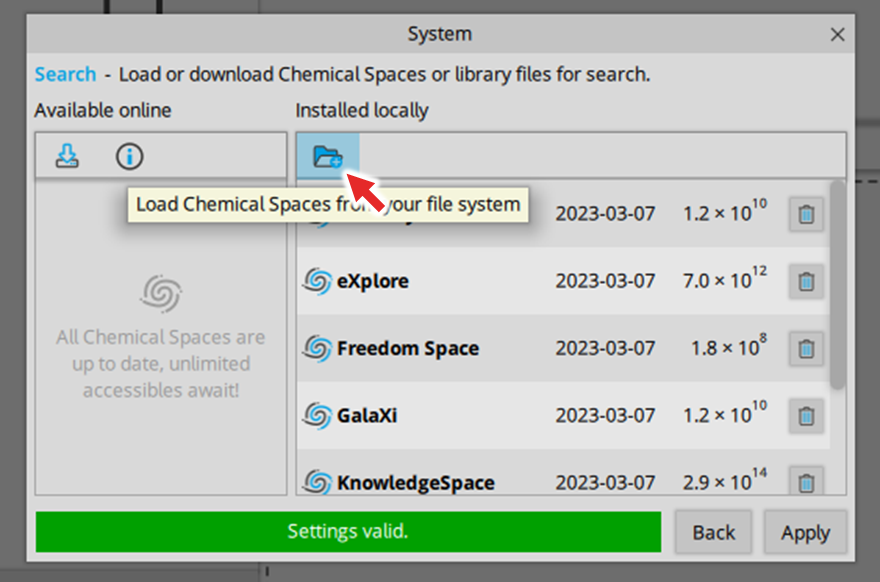Click the trash icon beside KnowledgeSpace
The width and height of the screenshot is (880, 582).
point(806,481)
